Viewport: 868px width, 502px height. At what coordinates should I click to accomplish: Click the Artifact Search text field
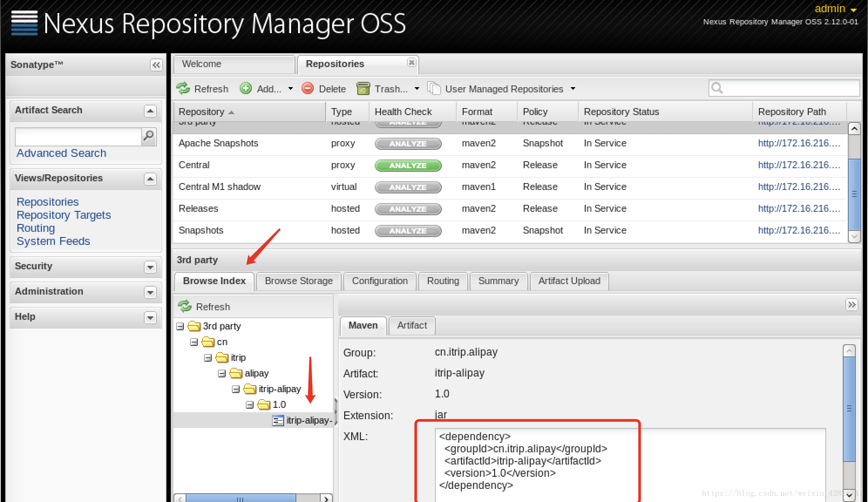pyautogui.click(x=78, y=136)
